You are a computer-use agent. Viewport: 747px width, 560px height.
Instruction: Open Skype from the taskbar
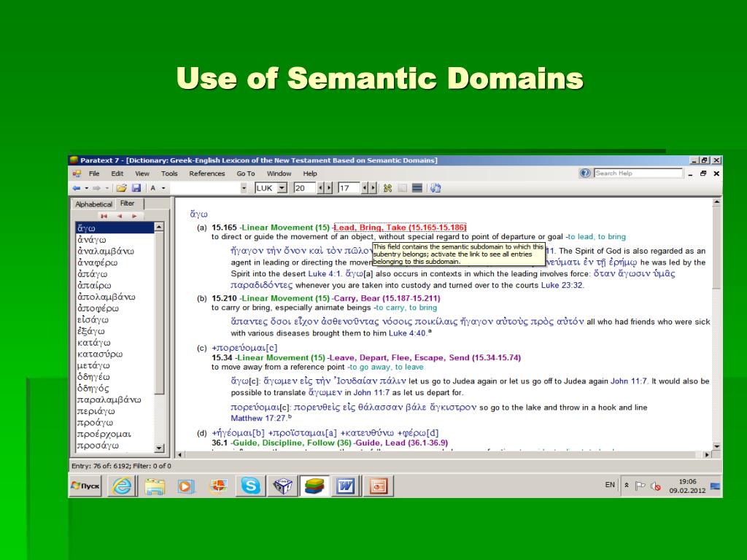[251, 486]
